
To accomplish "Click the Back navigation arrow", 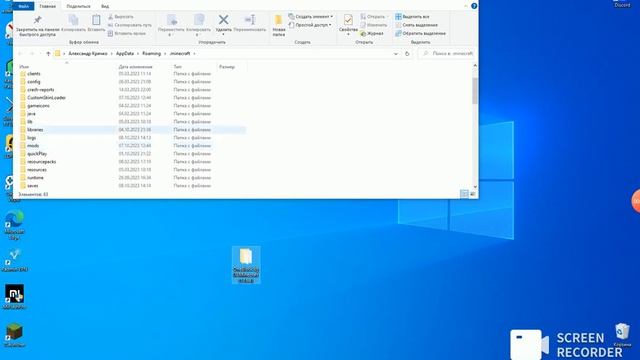I will 20,53.
